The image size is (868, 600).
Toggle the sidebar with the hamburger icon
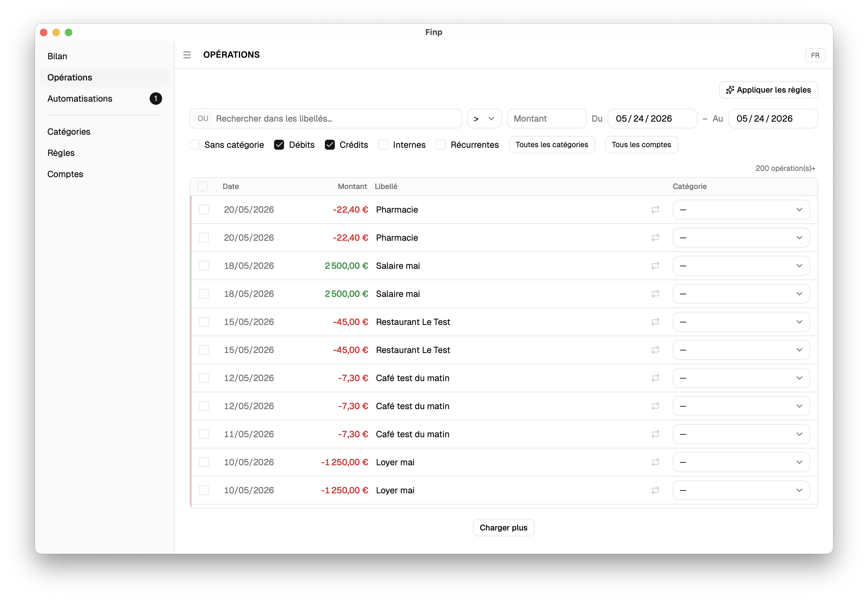tap(187, 55)
